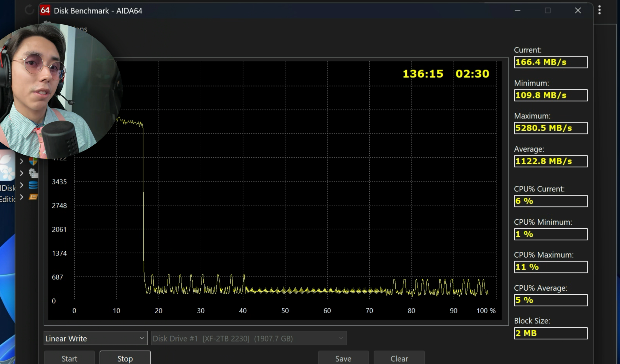
Task: Expand the Database tree node
Action: click(x=22, y=185)
